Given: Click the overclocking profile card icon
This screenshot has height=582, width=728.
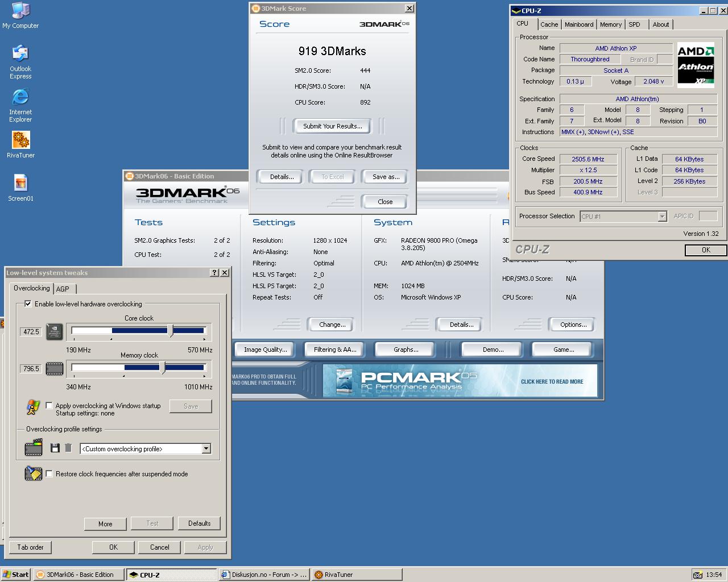Looking at the screenshot, I should (x=34, y=448).
